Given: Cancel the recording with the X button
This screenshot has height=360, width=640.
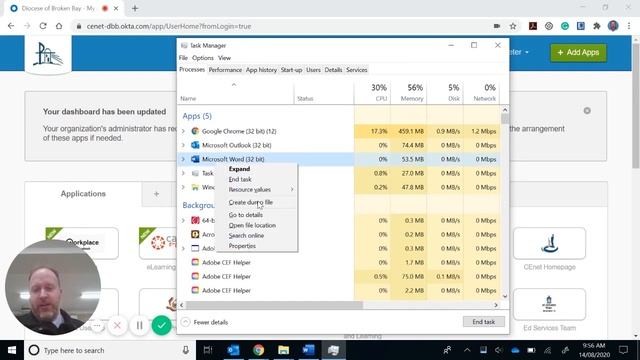Looking at the screenshot, I should pos(117,325).
